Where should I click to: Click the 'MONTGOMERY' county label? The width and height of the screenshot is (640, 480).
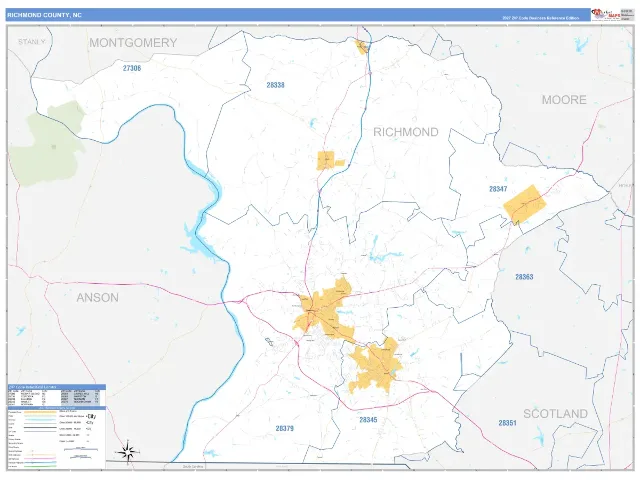[x=133, y=43]
